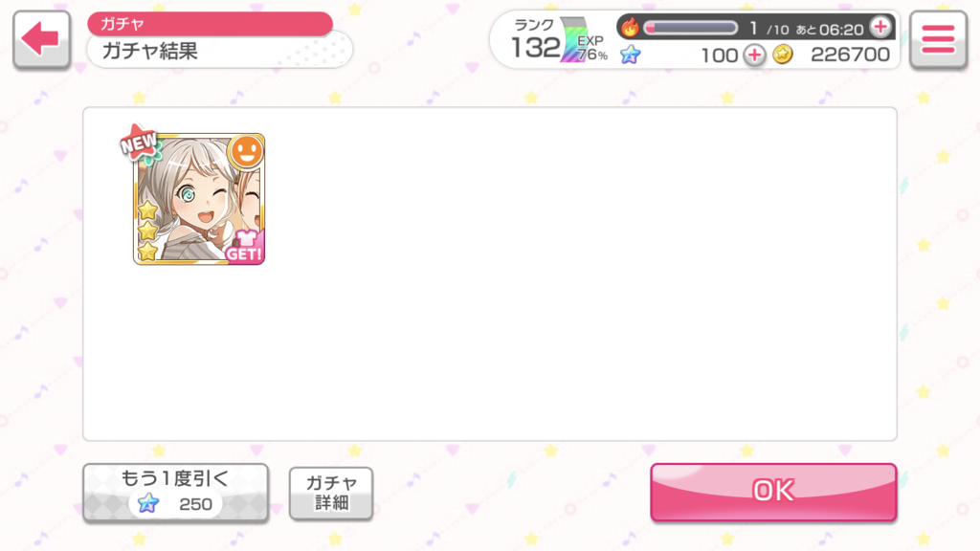Add stars with the plus button
This screenshot has width=980, height=551.
tap(754, 55)
